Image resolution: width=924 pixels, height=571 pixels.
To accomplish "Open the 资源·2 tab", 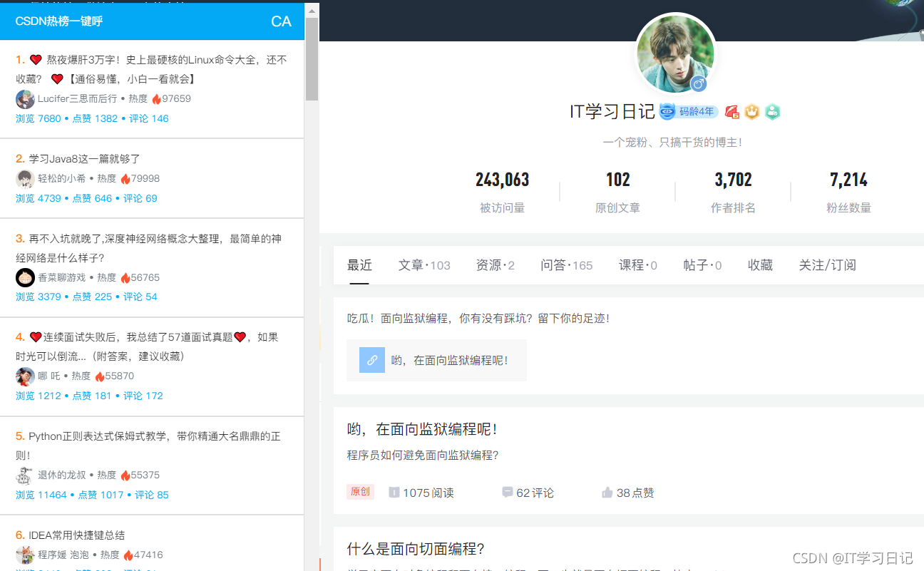I will pyautogui.click(x=495, y=265).
